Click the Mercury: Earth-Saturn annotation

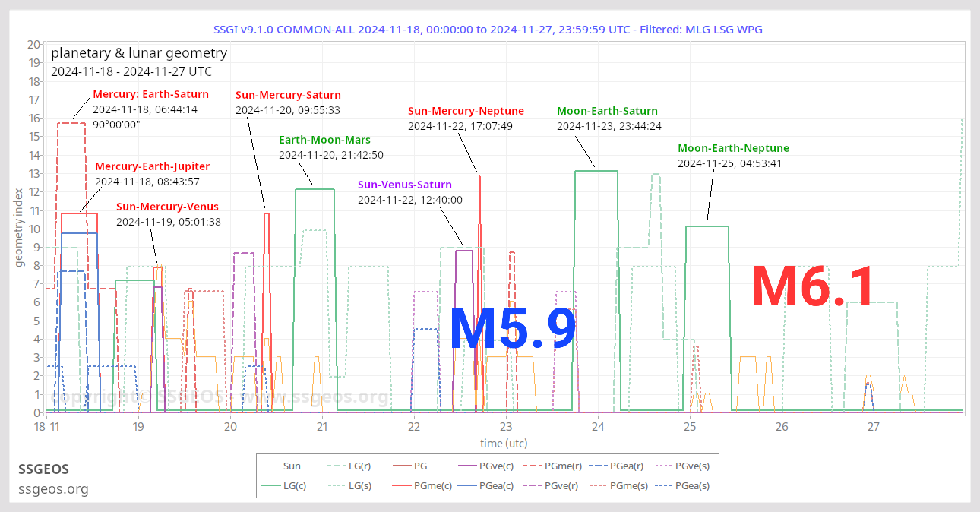[150, 94]
